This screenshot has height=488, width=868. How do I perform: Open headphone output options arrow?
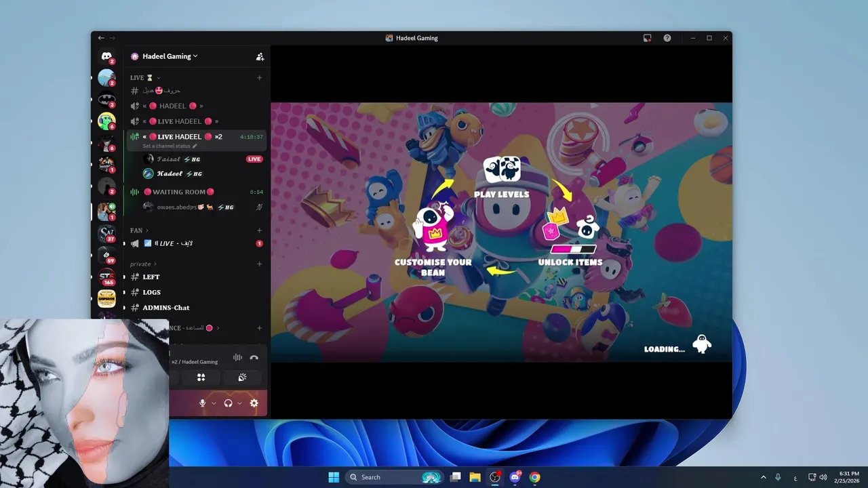pyautogui.click(x=239, y=403)
